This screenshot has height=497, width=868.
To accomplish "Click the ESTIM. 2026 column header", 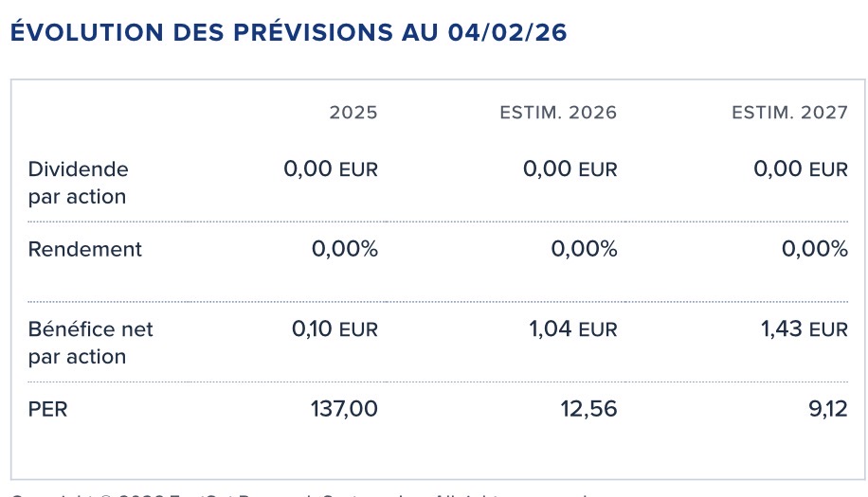I will coord(558,113).
